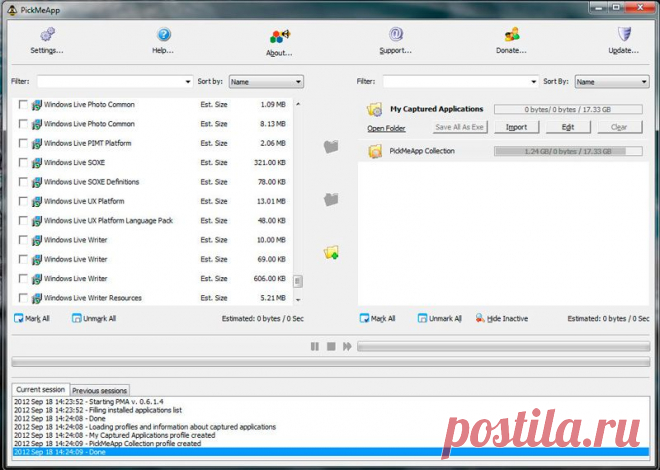
Task: Click left panel Mark All icon
Action: pos(19,318)
